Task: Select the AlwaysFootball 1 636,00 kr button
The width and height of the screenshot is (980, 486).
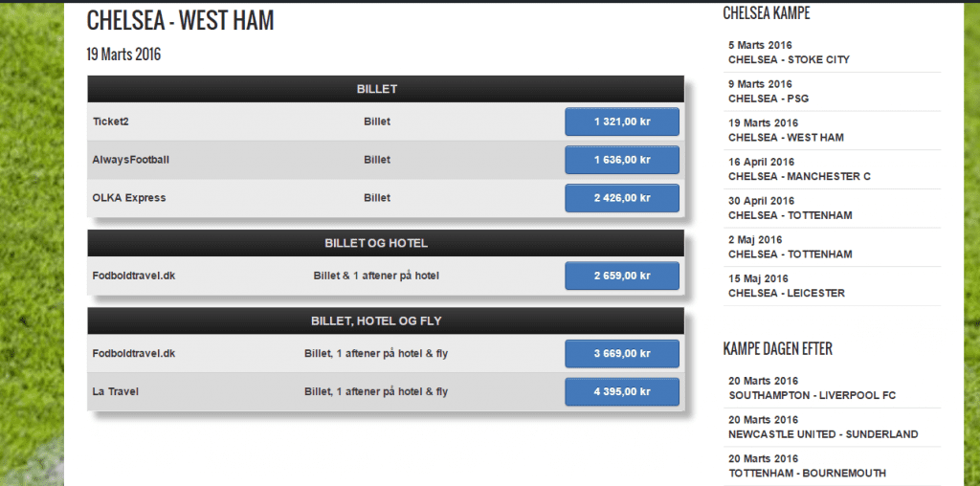Action: click(622, 160)
